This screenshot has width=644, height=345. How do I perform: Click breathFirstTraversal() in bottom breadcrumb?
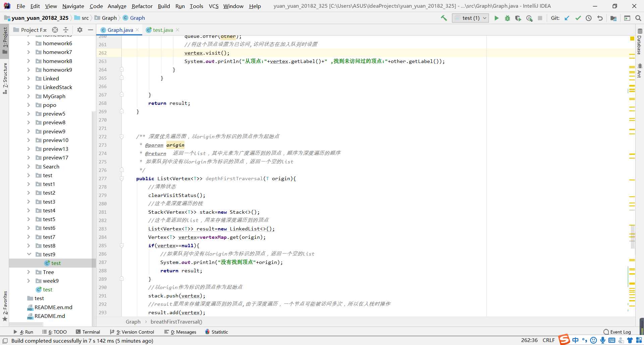[176, 322]
